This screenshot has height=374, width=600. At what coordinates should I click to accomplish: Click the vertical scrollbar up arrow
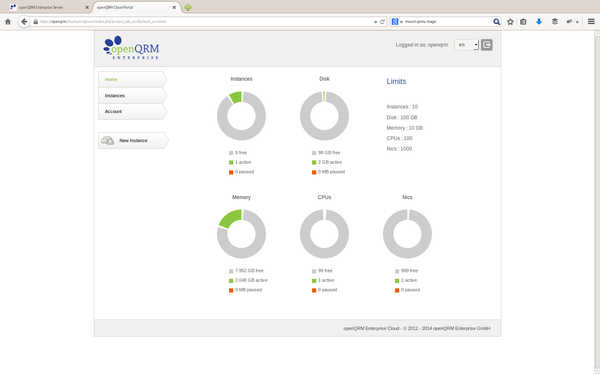pos(597,34)
